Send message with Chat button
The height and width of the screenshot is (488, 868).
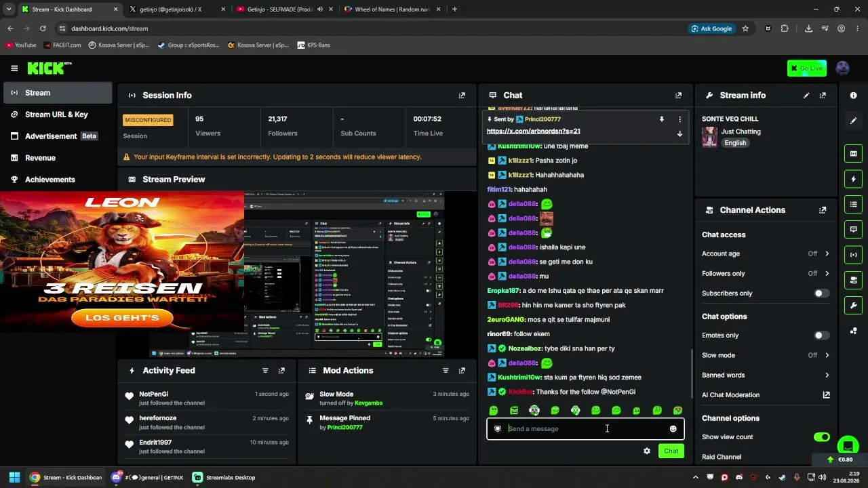click(x=671, y=451)
